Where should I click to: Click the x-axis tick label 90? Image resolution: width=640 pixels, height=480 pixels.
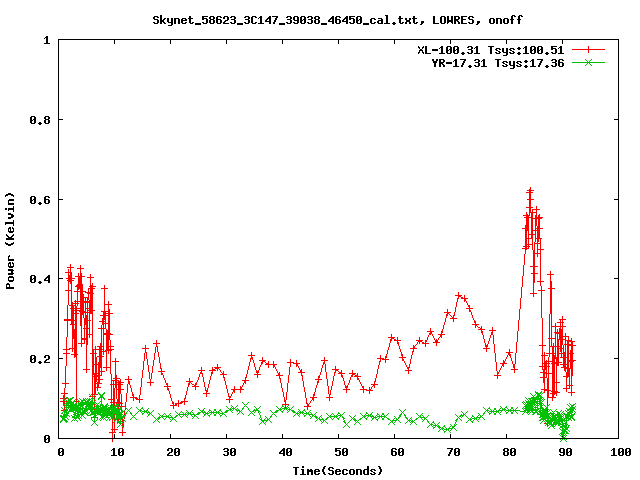565,452
